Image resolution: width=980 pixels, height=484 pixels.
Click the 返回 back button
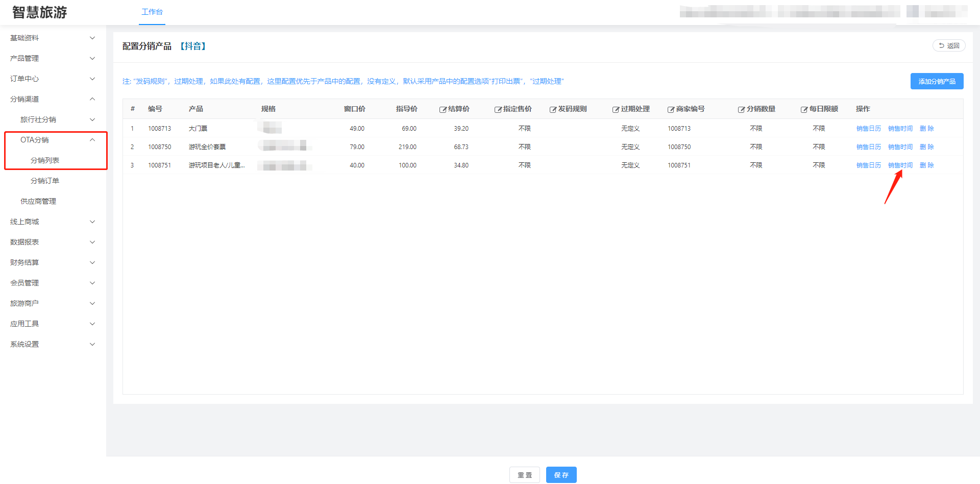[x=949, y=46]
